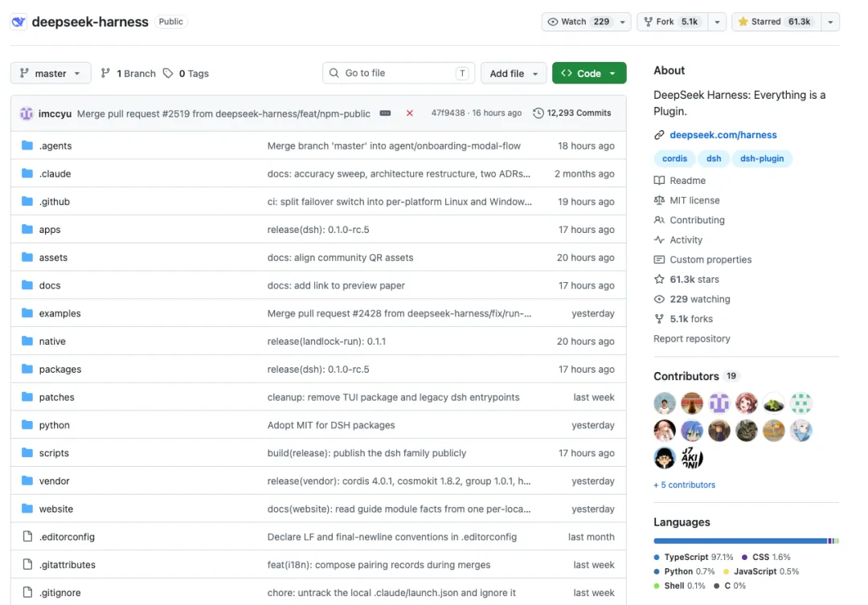868x605 pixels.
Task: Open the green Code dropdown
Action: pos(589,73)
